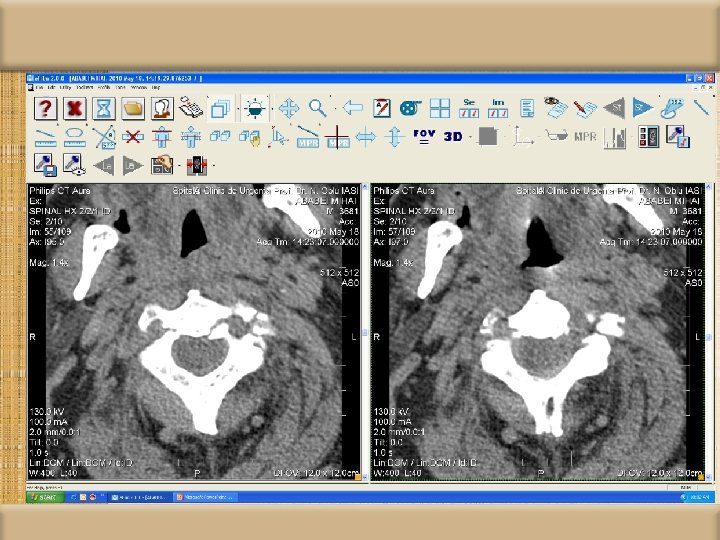Click the hand-over-layout icon

click(162, 165)
